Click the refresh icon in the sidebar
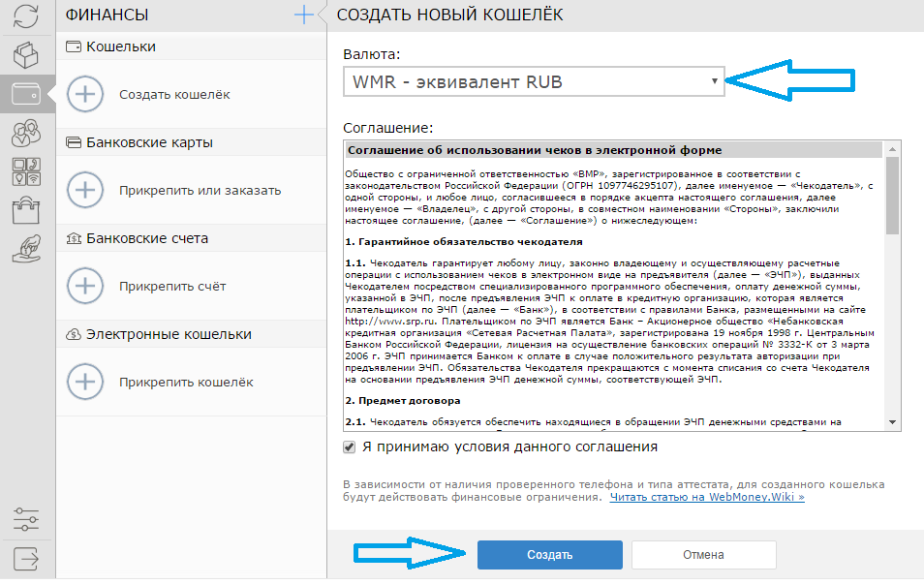Screen dimensions: 924x585 coord(26,17)
